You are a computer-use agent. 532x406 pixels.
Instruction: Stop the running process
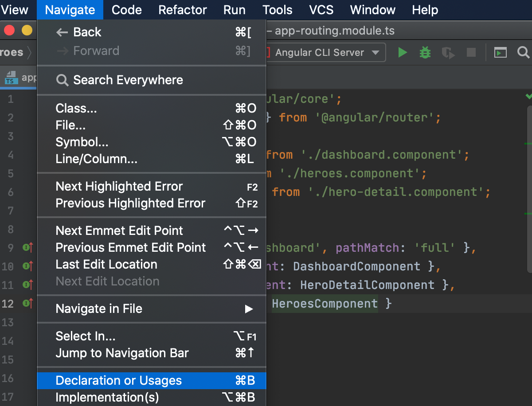[471, 52]
